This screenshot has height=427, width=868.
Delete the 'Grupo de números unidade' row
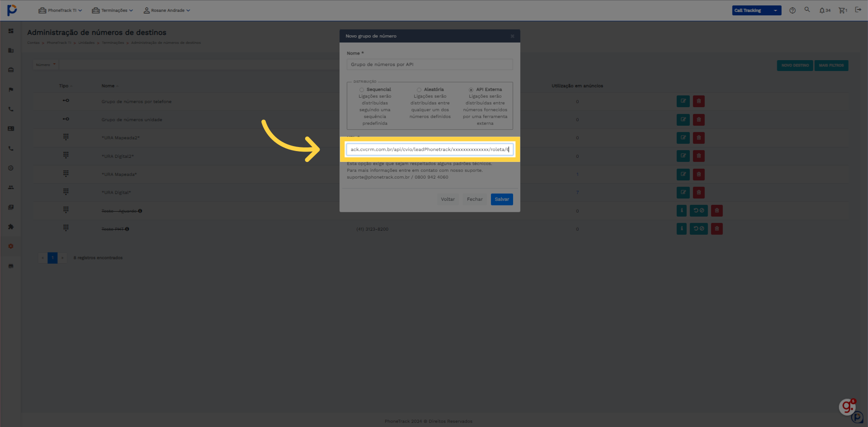[x=698, y=120]
